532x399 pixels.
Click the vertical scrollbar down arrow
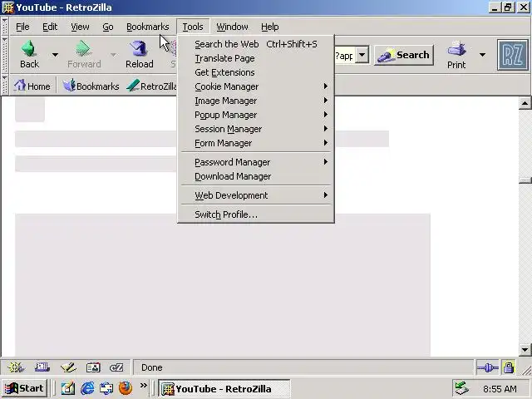pyautogui.click(x=525, y=349)
